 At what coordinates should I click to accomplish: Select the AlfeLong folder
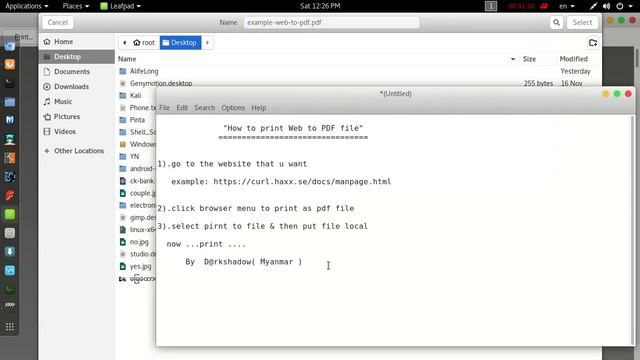[144, 71]
